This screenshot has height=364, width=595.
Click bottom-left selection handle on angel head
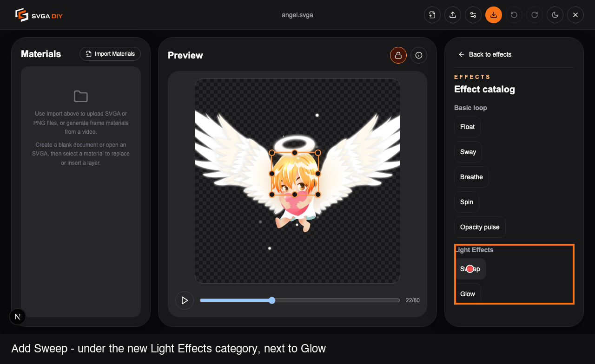(272, 194)
